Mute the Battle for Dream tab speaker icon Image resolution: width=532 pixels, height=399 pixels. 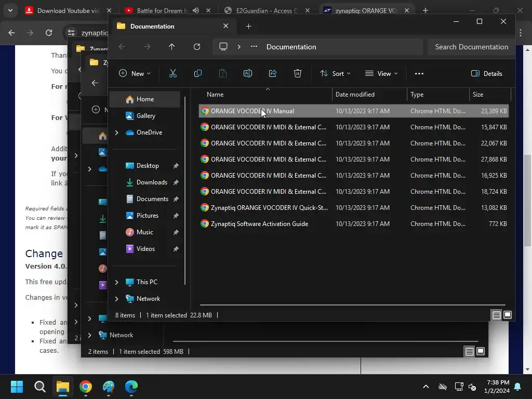(x=196, y=10)
